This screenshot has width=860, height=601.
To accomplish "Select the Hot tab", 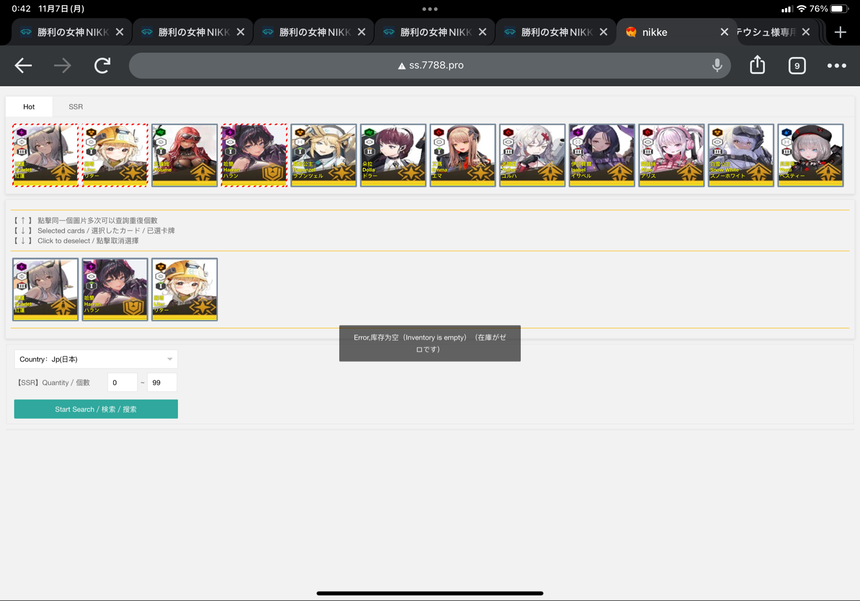I will (x=29, y=106).
